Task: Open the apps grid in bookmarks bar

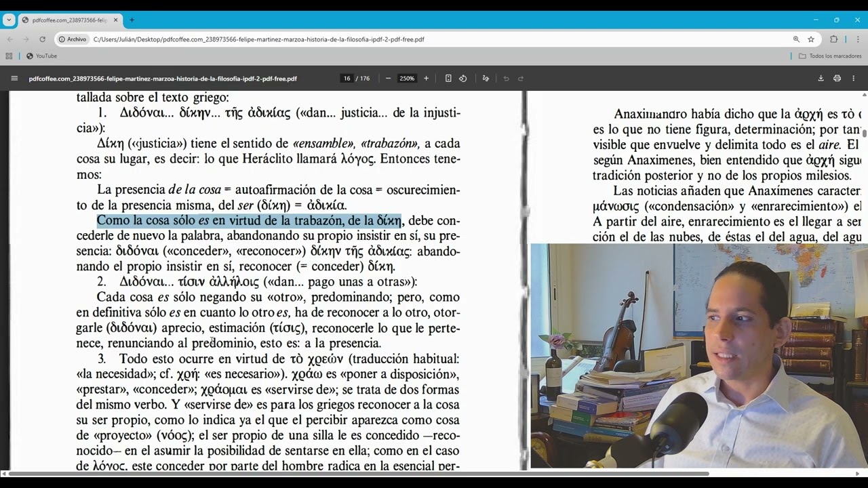Action: (x=9, y=56)
